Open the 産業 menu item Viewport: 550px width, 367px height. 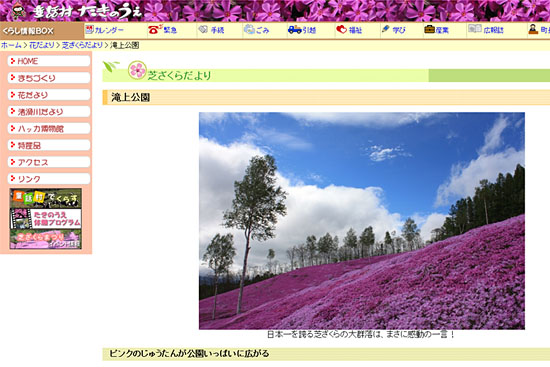tap(442, 30)
